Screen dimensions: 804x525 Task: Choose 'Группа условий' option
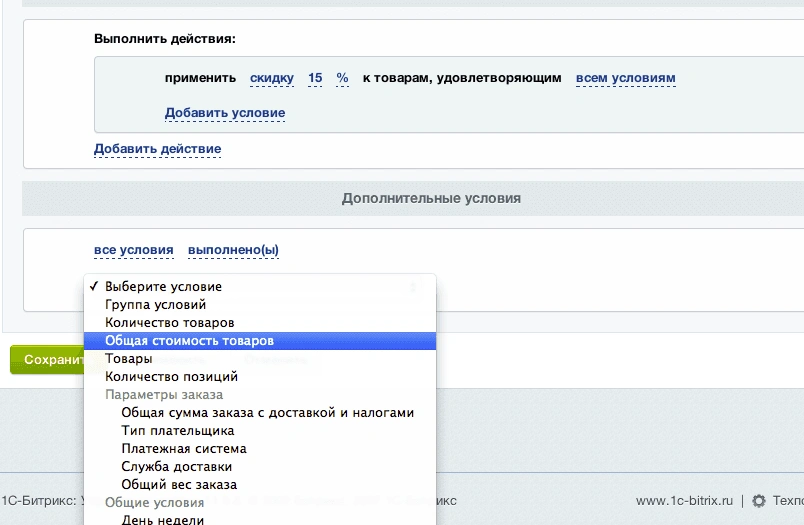click(x=260, y=305)
